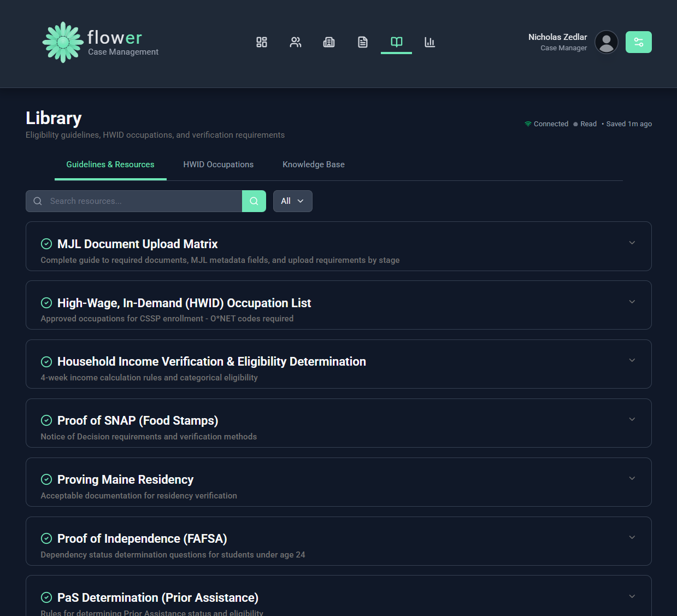The width and height of the screenshot is (677, 616).
Task: Open the people/clients navigation icon
Action: point(296,42)
